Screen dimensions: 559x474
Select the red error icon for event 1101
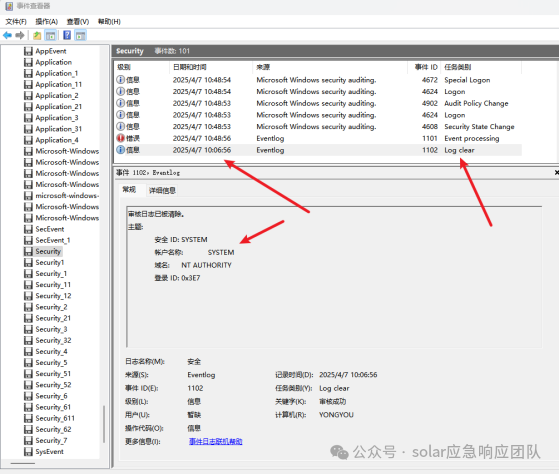coord(120,138)
